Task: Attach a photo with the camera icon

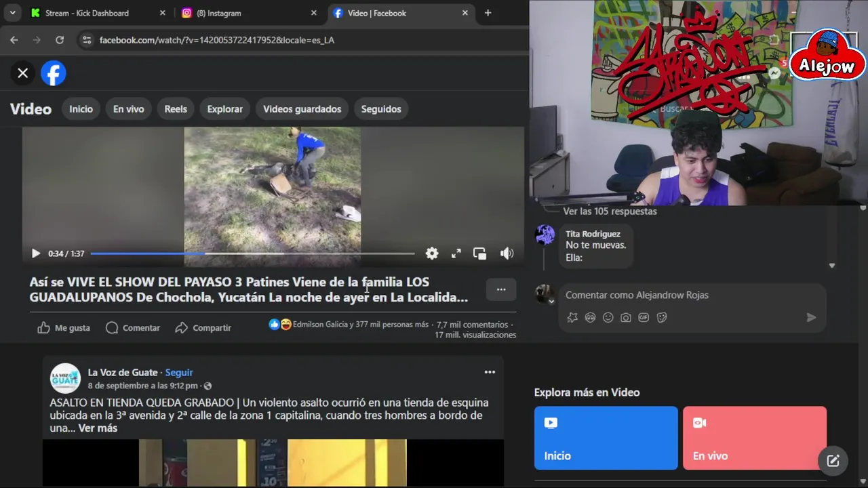Action: 626,317
